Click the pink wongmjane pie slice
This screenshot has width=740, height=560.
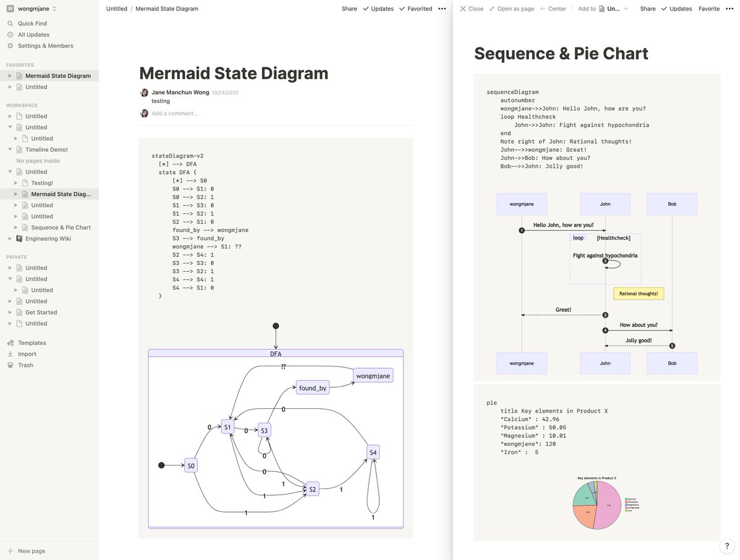(x=607, y=506)
